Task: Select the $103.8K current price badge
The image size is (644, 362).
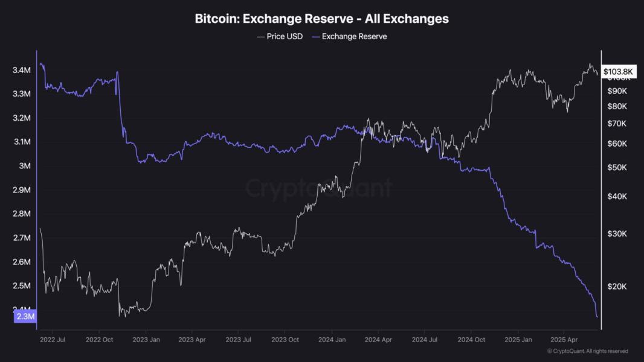Action: (618, 72)
